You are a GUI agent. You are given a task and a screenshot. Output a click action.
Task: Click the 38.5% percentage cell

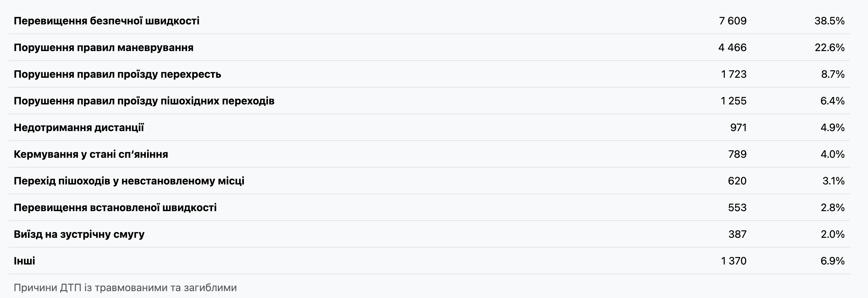click(829, 21)
